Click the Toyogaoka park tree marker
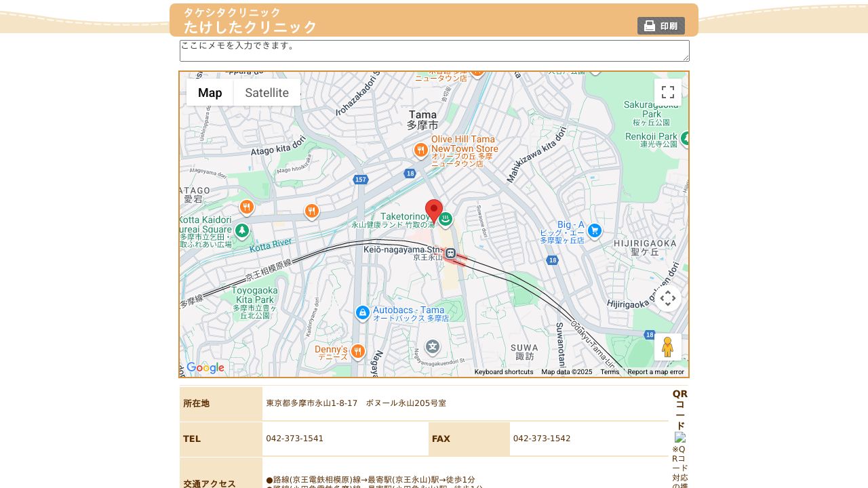The image size is (868, 488). pos(242,230)
